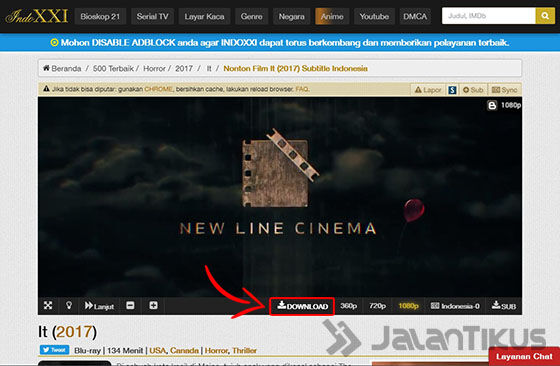Click the yellow search magnifier button
Image resolution: width=560 pixels, height=366 pixels.
coord(545,16)
